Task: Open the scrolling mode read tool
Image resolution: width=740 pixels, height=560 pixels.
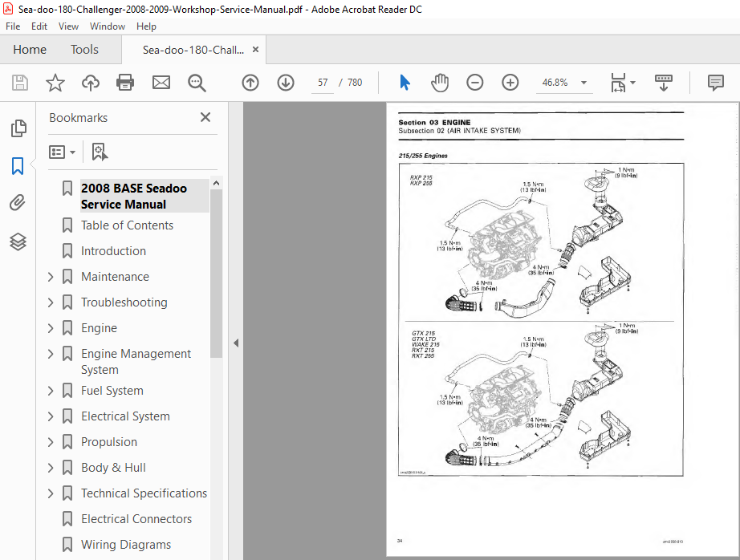Action: 664,83
